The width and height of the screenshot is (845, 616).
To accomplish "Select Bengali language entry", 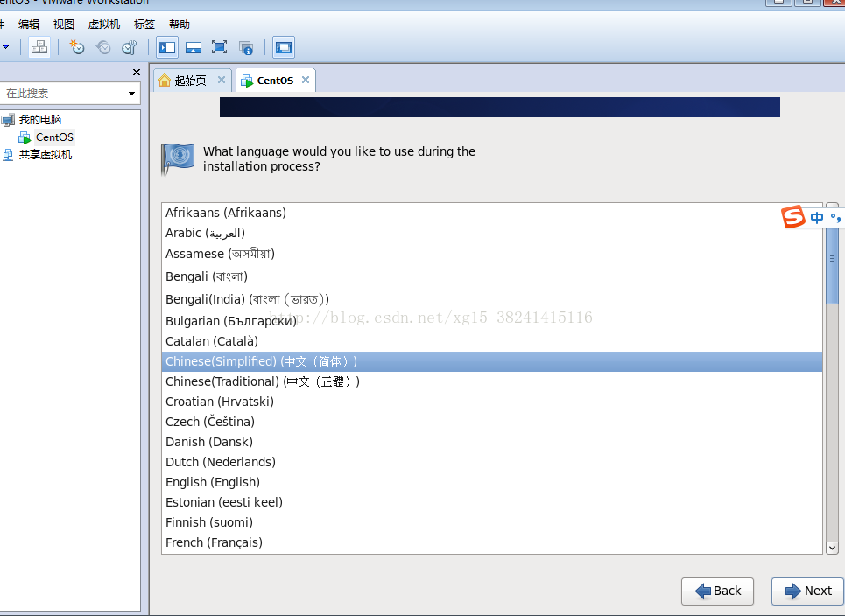I will point(492,276).
